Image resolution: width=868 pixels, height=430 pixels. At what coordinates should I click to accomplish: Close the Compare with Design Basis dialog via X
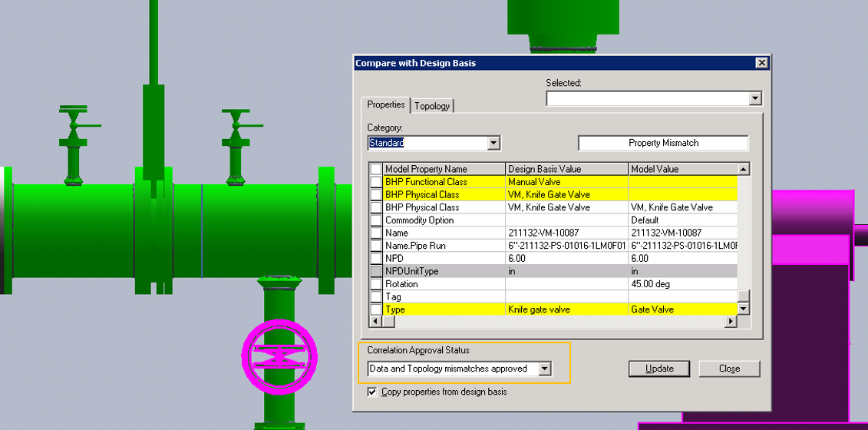point(761,63)
